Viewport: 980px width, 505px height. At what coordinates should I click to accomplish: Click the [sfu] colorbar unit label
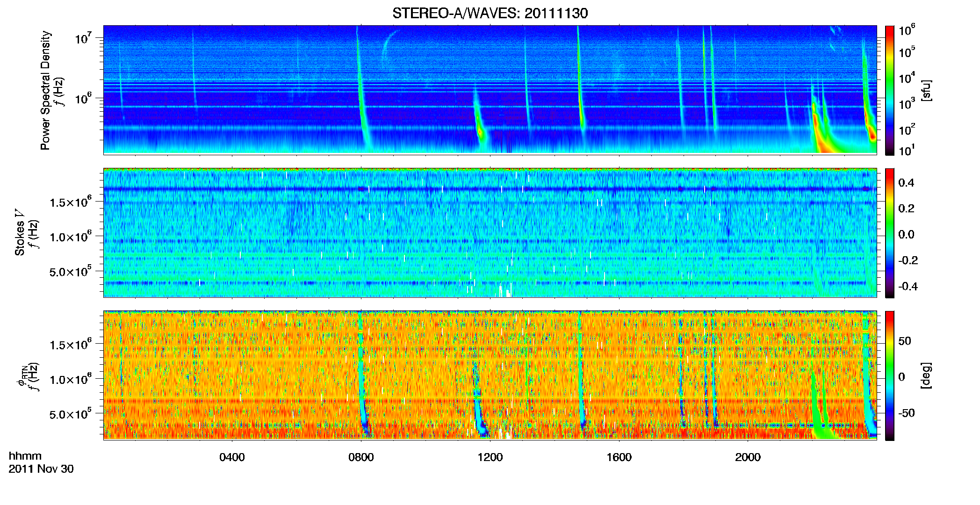[926, 90]
